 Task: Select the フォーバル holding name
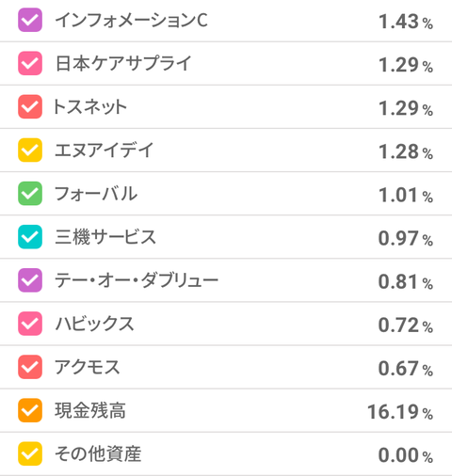(96, 194)
